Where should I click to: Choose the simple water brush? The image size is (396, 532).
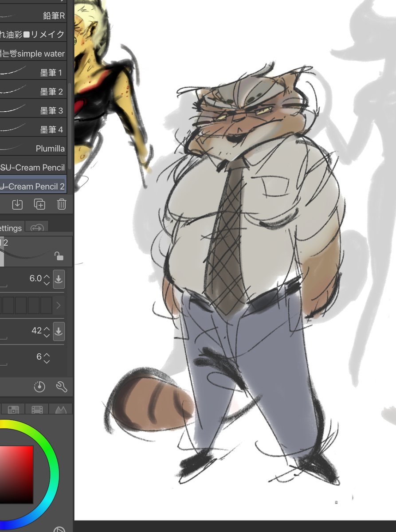click(33, 53)
